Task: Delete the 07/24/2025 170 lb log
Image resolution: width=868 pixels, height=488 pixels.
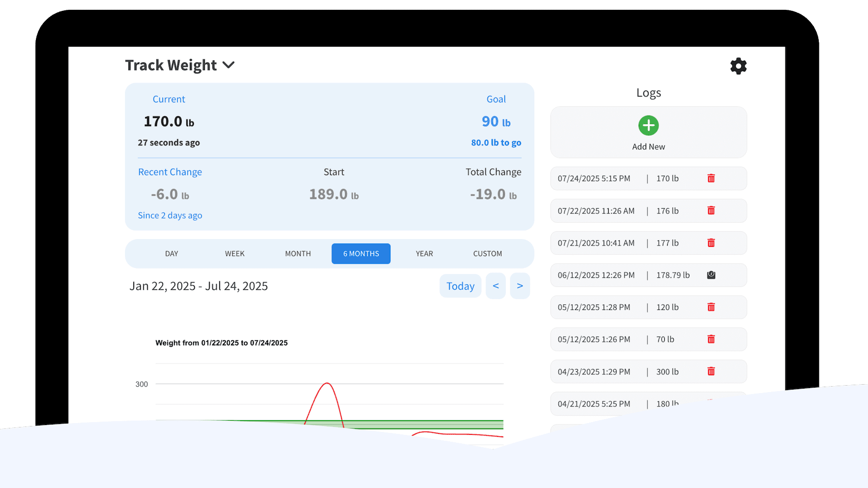Action: point(711,179)
